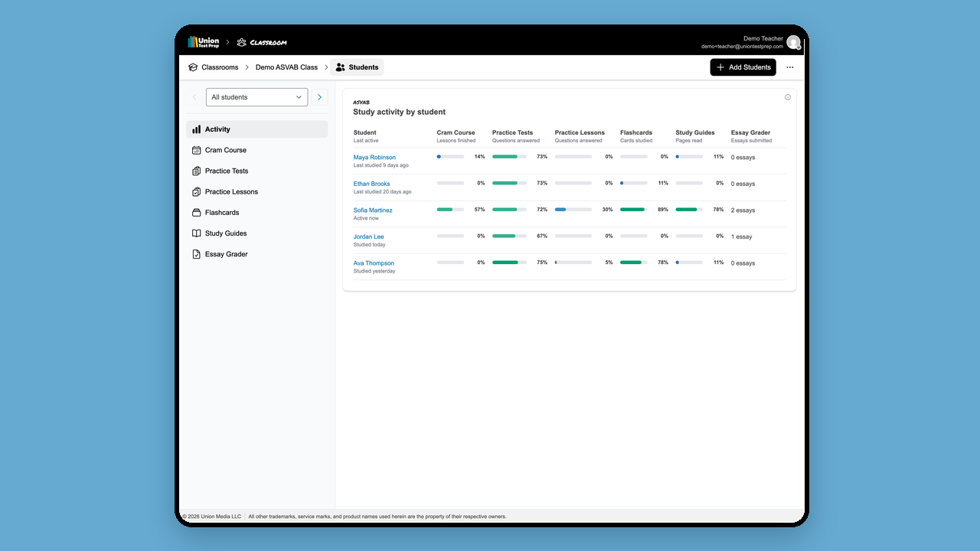Click the Practice Lessons icon in sidebar
The image size is (980, 551).
tap(197, 192)
